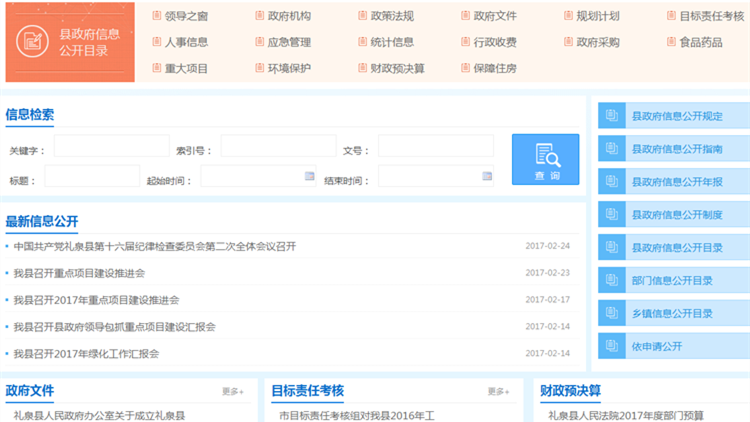Click icon beside 县政府信息公开年报
The image size is (750, 422).
pyautogui.click(x=610, y=182)
